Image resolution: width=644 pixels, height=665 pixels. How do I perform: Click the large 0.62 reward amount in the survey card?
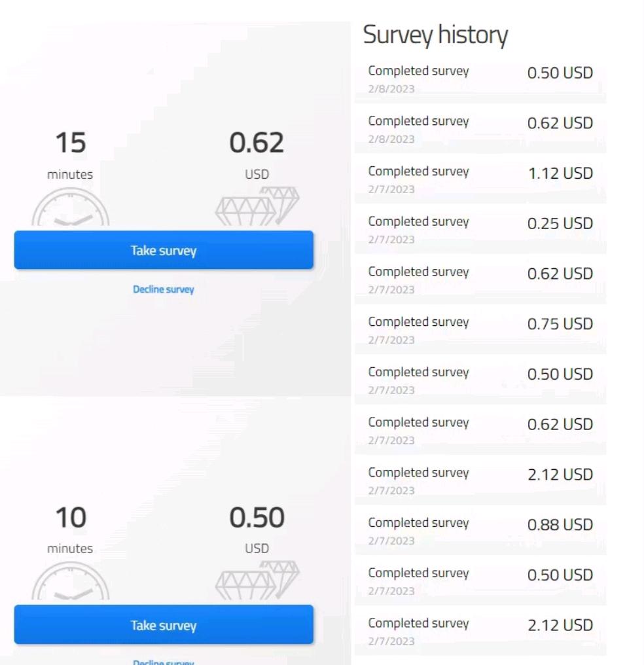[257, 143]
